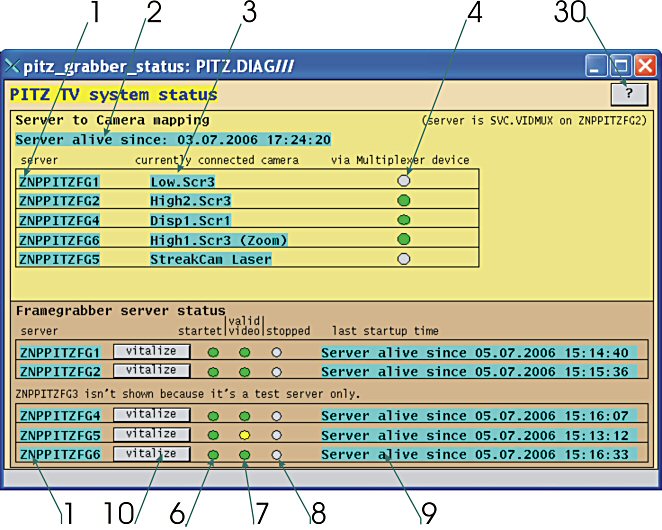This screenshot has width=662, height=530.
Task: Click the started LED of ZNPPITZFG5
Action: point(214,435)
